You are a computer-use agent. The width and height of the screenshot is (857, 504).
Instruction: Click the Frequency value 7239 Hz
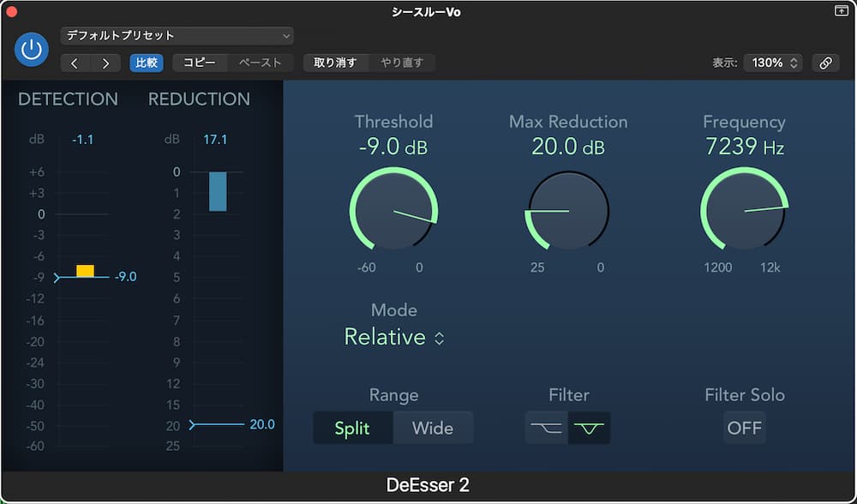[x=745, y=147]
